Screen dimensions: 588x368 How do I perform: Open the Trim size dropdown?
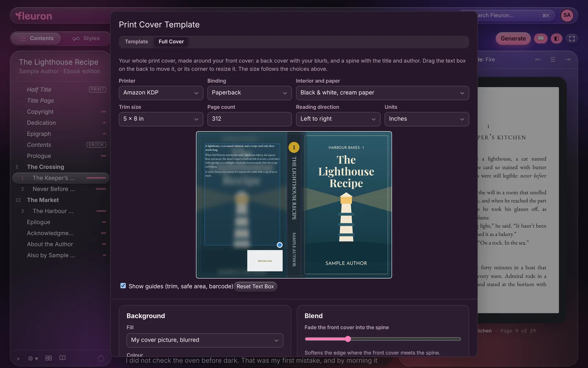[x=161, y=119]
